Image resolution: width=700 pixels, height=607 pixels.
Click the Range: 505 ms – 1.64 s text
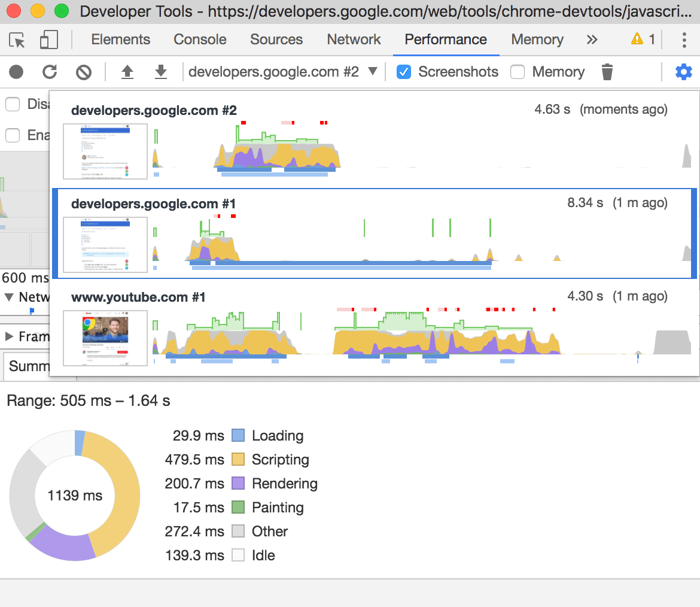click(x=89, y=400)
